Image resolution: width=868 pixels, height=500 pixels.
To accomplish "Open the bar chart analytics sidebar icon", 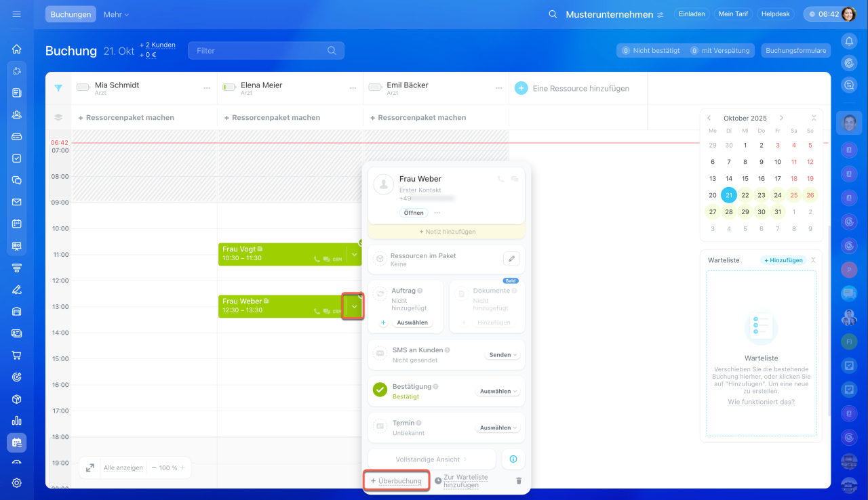I will pos(17,420).
